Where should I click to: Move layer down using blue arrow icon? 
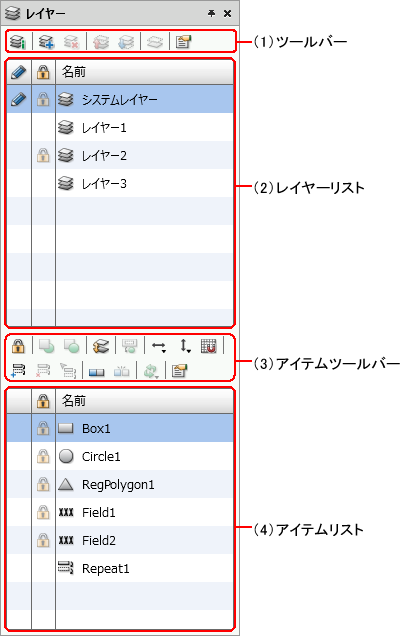(126, 42)
